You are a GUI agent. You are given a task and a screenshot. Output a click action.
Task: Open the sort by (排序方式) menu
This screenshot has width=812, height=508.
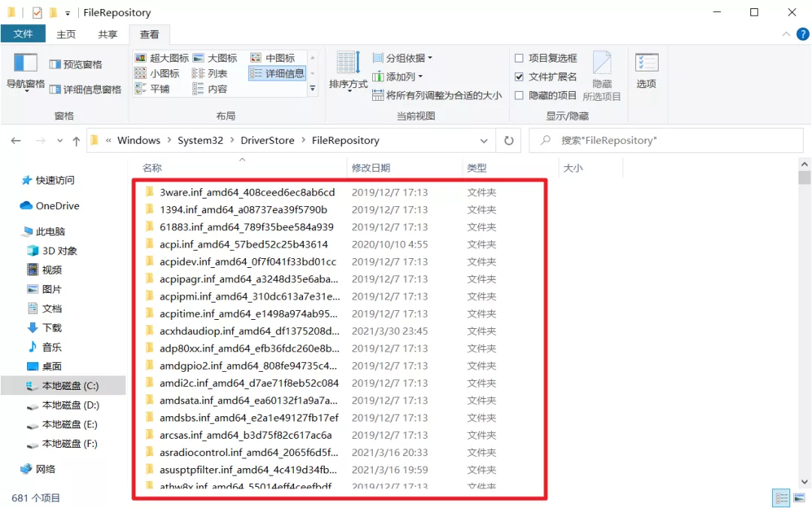coord(348,72)
